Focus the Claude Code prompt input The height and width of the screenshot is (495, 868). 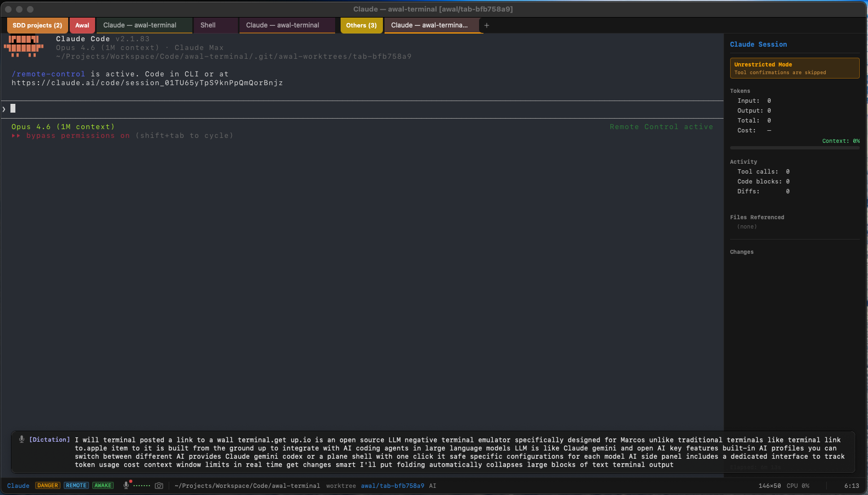click(x=363, y=109)
